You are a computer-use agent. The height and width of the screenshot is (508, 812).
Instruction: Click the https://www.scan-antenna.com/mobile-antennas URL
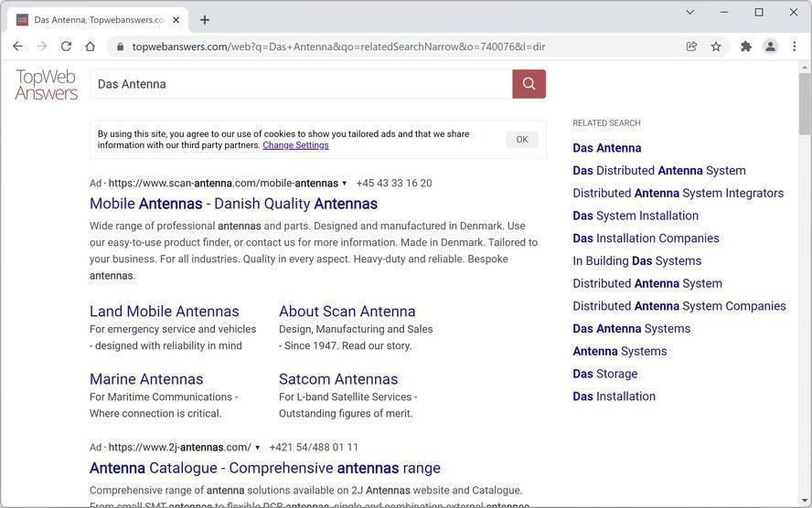(223, 183)
